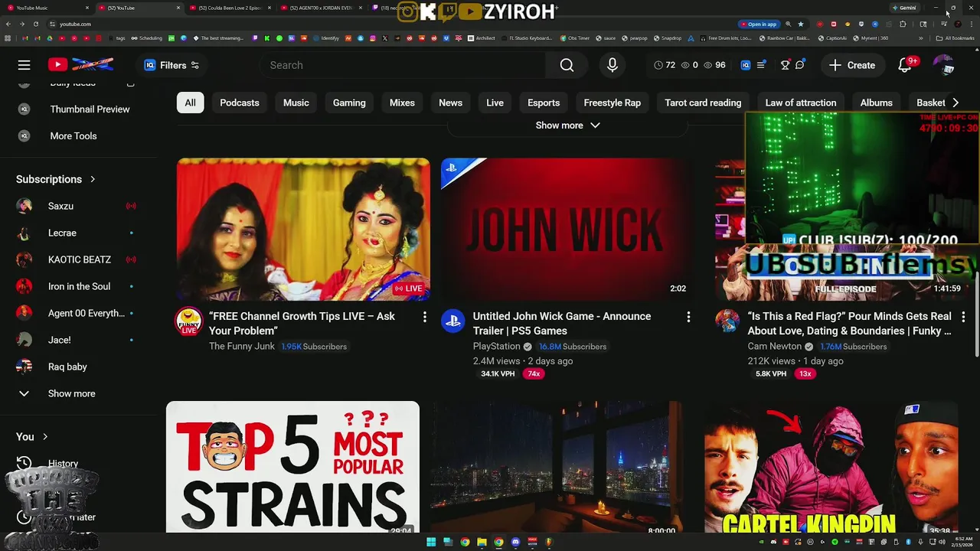Viewport: 980px width, 551px height.
Task: Click the clock stat showing 72
Action: click(x=665, y=65)
